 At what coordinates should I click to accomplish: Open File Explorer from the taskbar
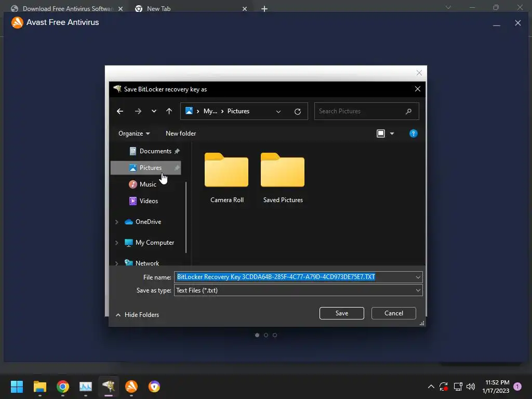[39, 387]
